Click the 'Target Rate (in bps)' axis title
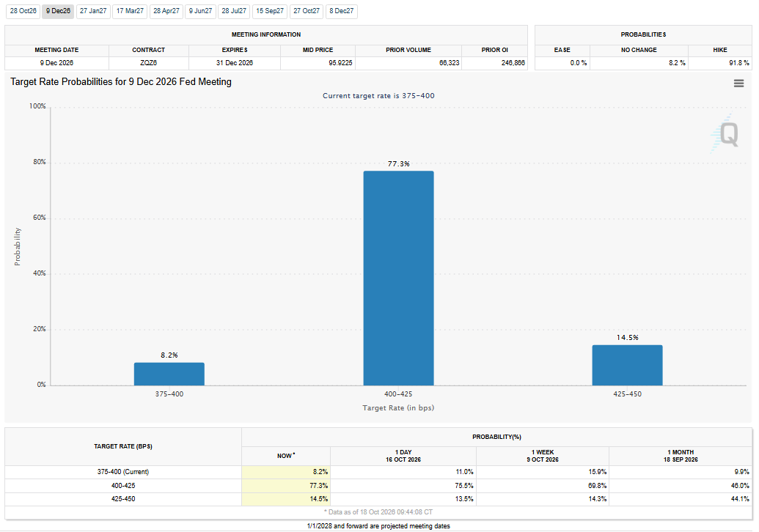This screenshot has height=532, width=759. tap(398, 408)
